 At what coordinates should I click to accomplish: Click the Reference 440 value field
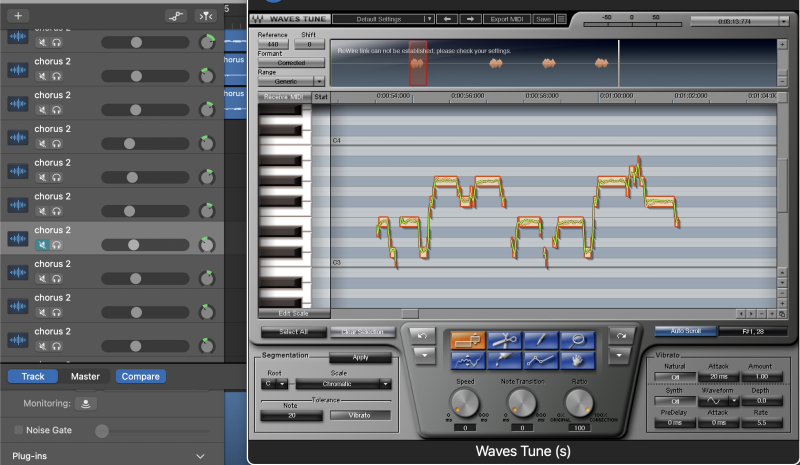(273, 44)
